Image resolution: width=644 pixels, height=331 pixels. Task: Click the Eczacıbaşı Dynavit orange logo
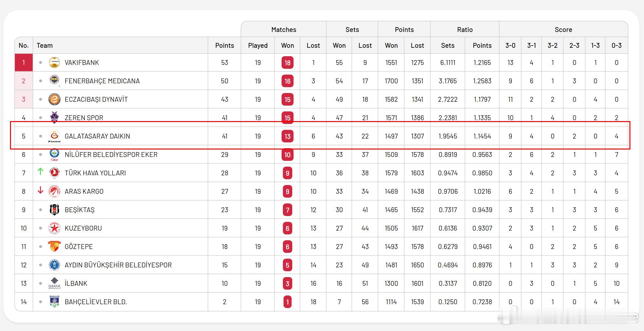54,99
